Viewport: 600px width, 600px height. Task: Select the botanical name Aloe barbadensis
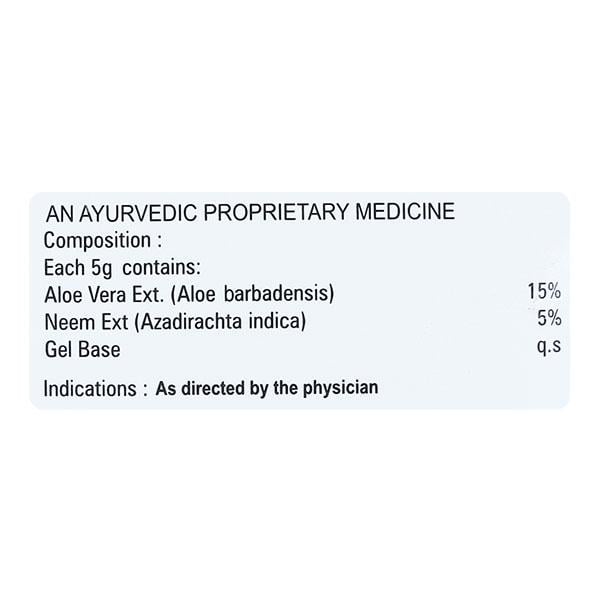coord(254,294)
